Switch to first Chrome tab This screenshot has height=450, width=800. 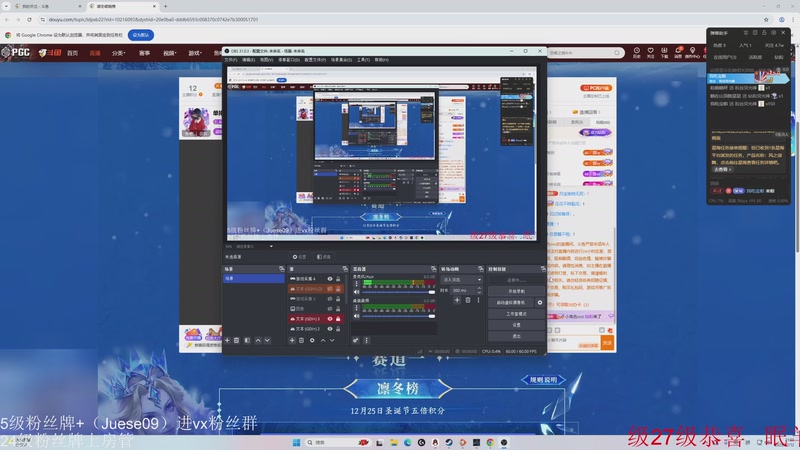tap(46, 6)
